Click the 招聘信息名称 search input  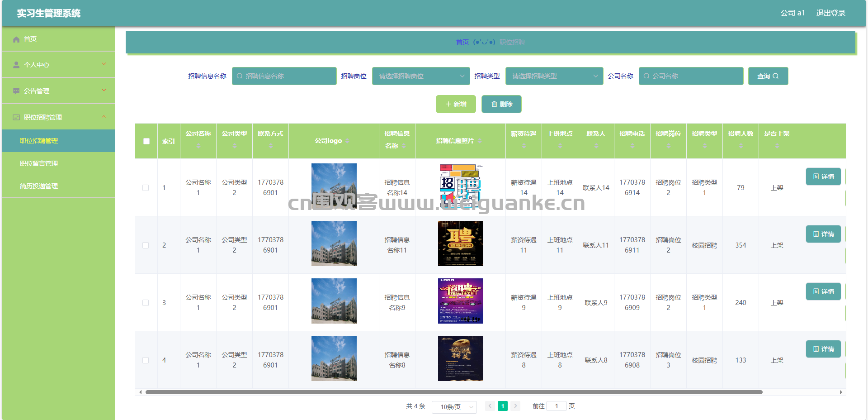tap(284, 76)
